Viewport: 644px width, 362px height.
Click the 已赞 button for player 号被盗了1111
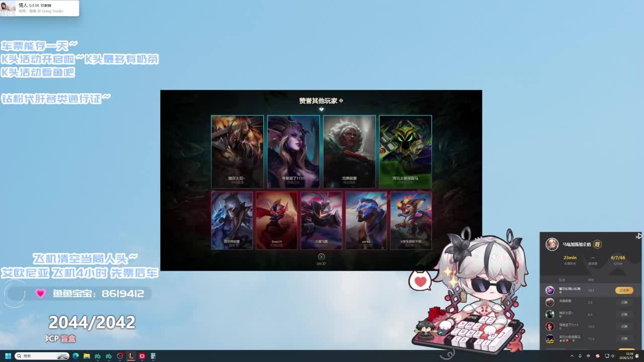[x=624, y=326]
